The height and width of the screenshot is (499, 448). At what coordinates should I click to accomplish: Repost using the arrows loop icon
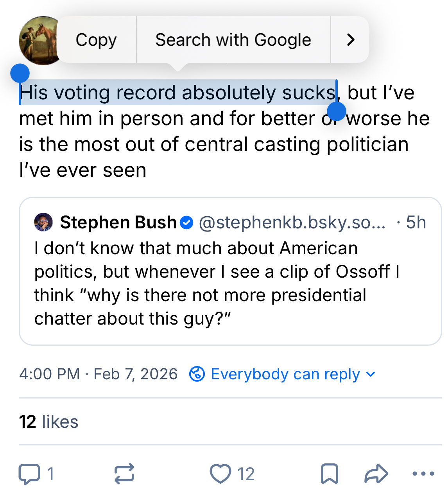click(124, 474)
